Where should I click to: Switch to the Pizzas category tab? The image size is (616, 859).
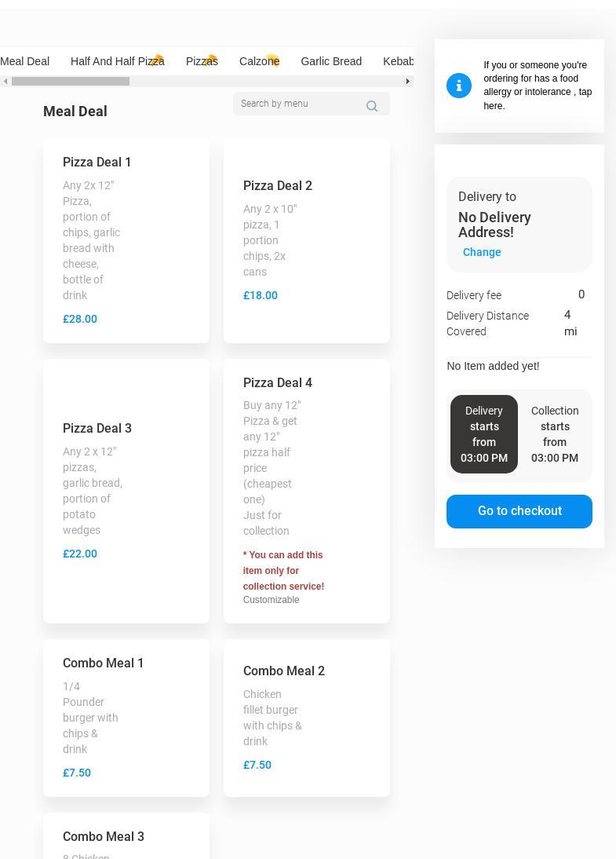click(x=202, y=61)
